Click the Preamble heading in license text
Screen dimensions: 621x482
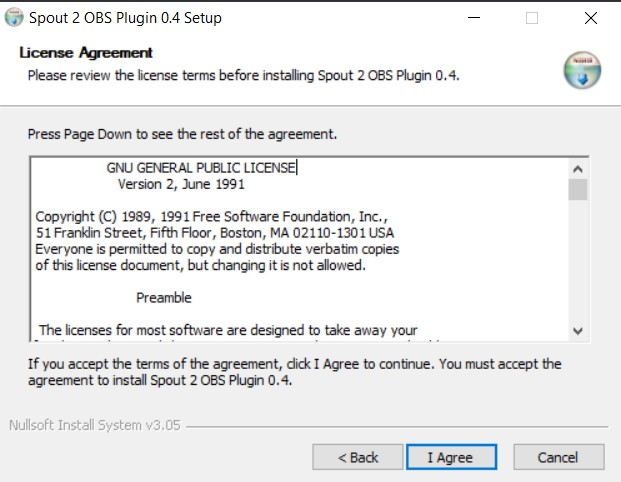(x=164, y=298)
